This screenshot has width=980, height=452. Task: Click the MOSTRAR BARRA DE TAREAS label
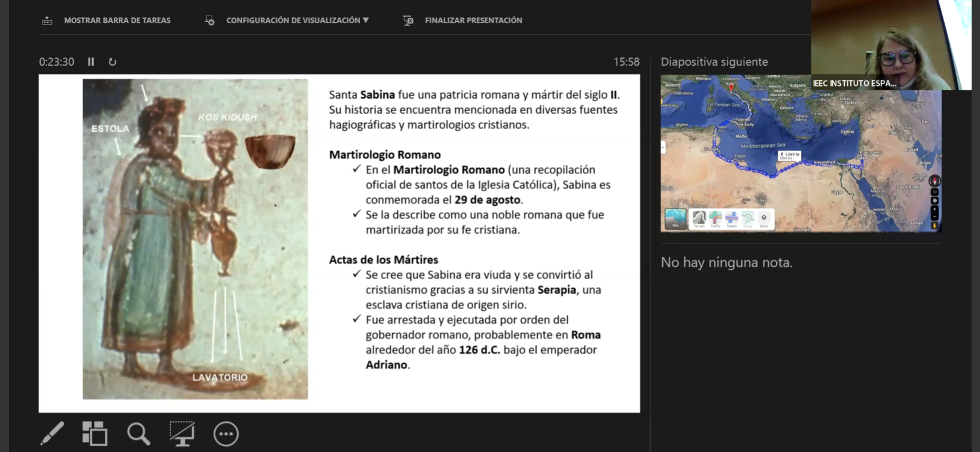(x=117, y=20)
